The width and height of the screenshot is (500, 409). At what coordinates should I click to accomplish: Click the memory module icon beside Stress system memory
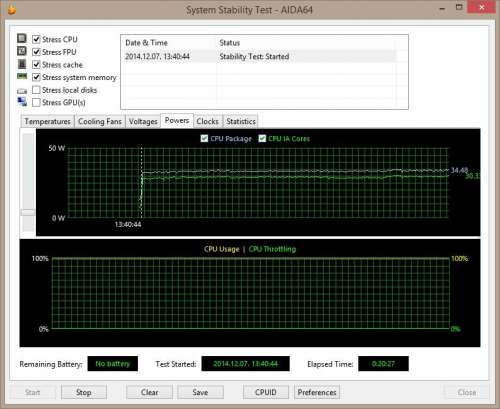pos(22,76)
